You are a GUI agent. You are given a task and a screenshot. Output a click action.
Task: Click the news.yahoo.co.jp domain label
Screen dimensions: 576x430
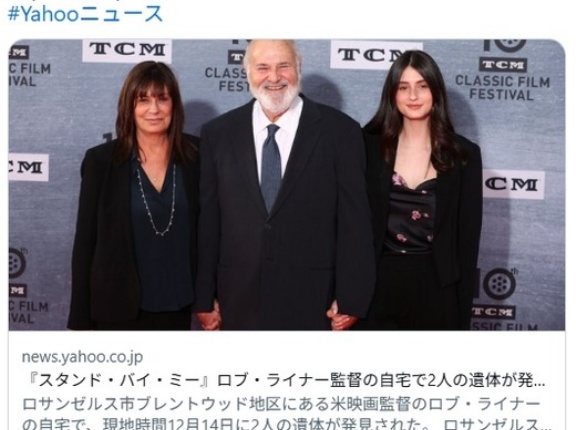(x=82, y=357)
